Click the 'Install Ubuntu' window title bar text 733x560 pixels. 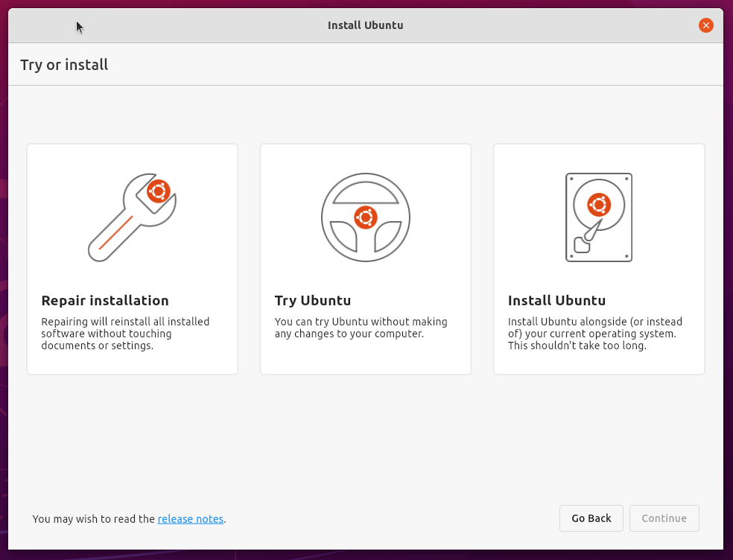point(366,25)
